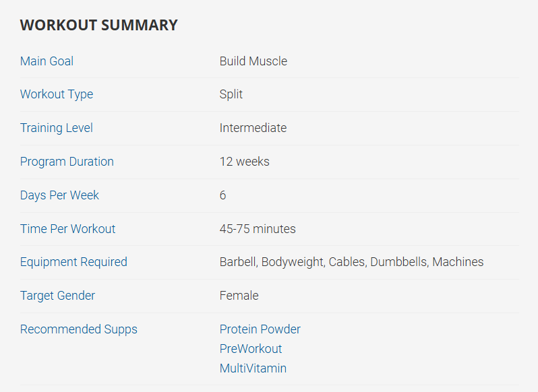The image size is (538, 392).
Task: Open the Workout Type link
Action: (57, 94)
